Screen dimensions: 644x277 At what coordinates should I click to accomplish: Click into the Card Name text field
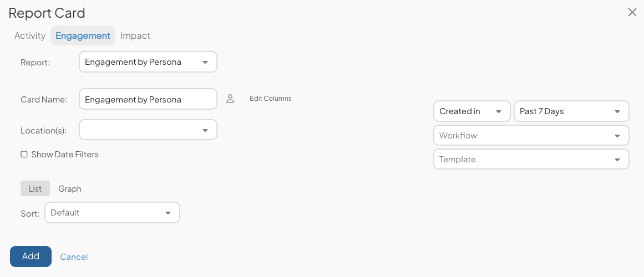[148, 99]
